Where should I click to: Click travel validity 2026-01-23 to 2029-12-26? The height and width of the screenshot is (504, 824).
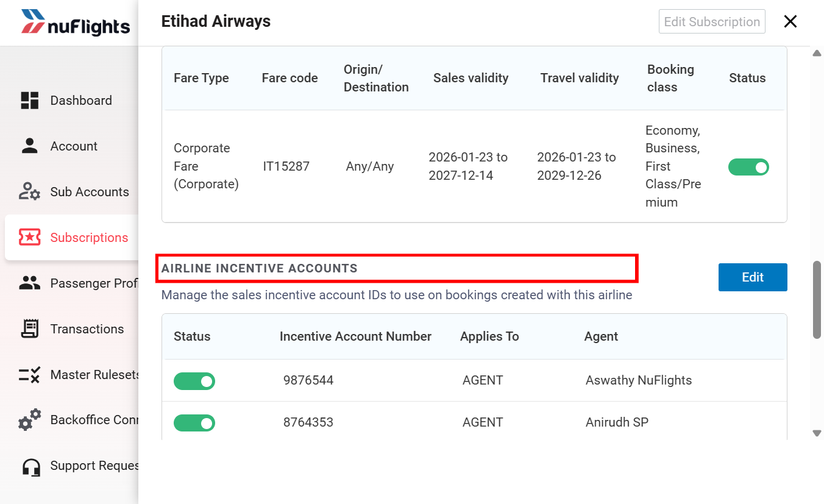[577, 166]
